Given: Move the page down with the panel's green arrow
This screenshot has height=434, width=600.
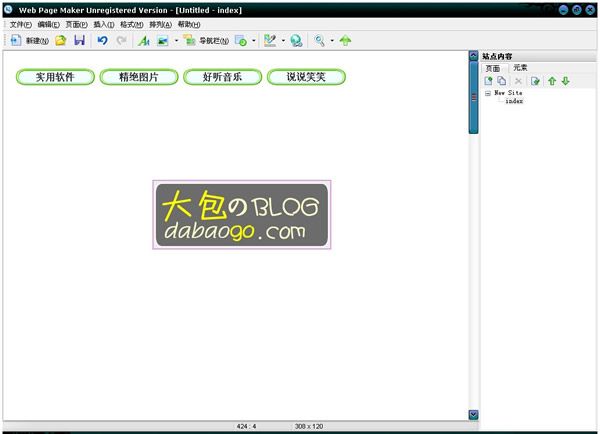Looking at the screenshot, I should point(566,81).
